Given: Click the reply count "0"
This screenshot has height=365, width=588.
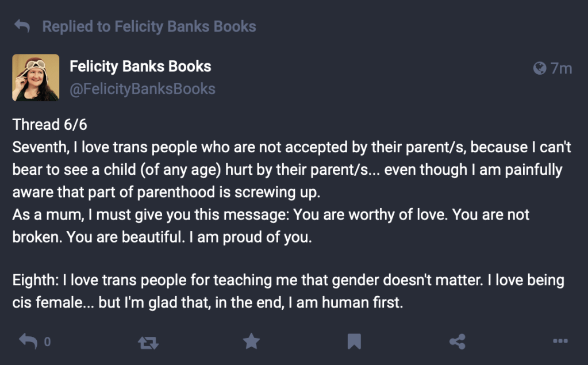Looking at the screenshot, I should click(47, 342).
